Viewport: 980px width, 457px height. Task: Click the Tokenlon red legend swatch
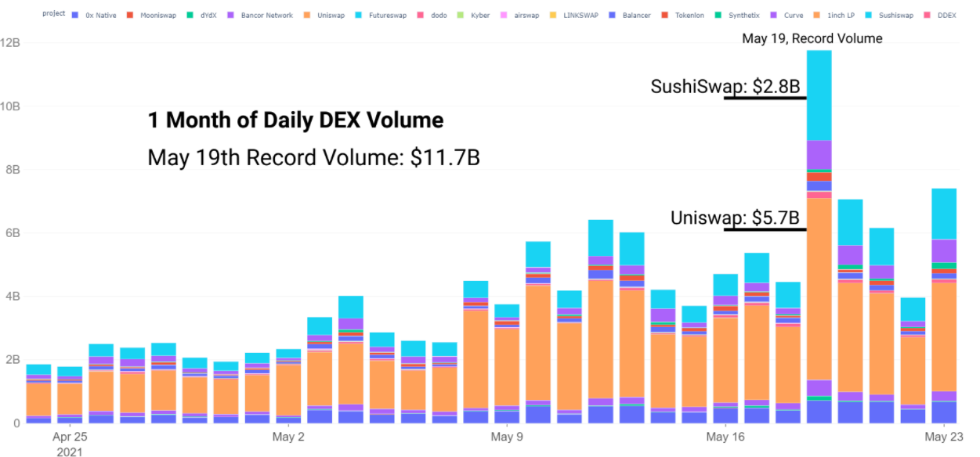pyautogui.click(x=665, y=15)
